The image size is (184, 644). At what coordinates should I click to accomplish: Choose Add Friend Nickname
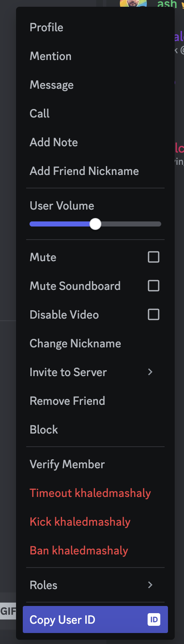coord(95,171)
